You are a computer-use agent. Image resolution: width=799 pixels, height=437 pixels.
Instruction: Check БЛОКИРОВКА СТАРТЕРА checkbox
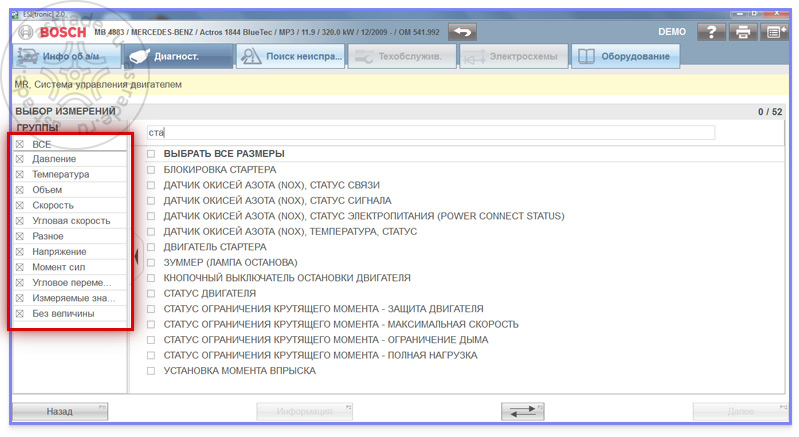click(x=151, y=170)
